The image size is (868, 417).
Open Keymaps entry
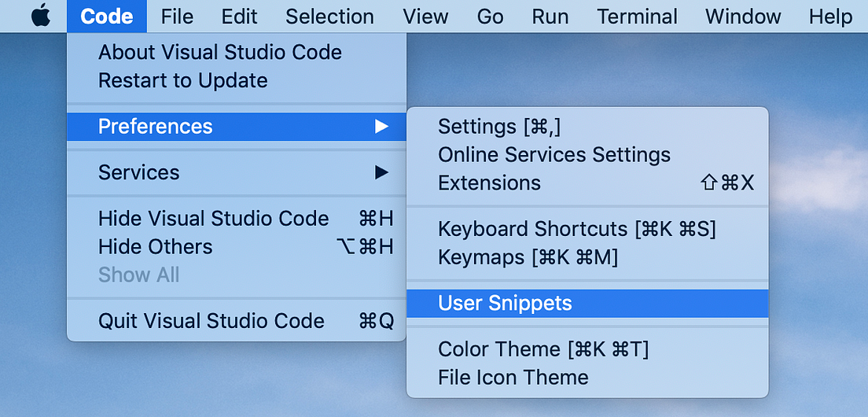587,257
